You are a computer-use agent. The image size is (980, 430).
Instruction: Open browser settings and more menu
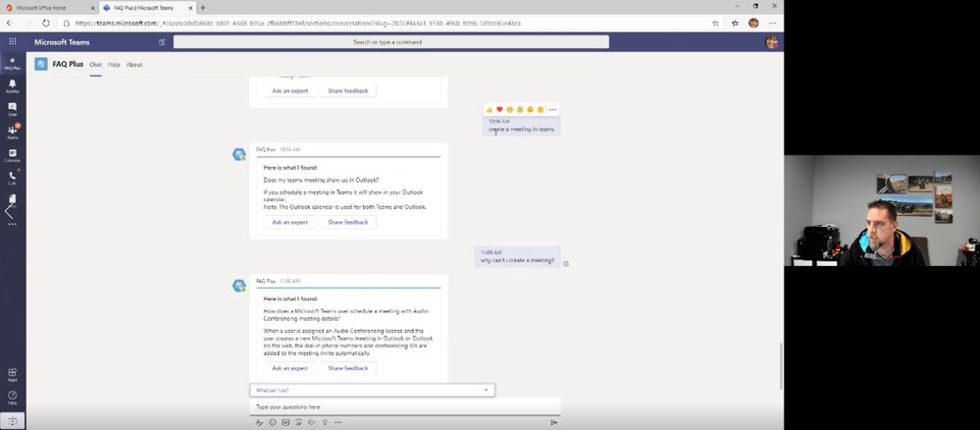772,24
